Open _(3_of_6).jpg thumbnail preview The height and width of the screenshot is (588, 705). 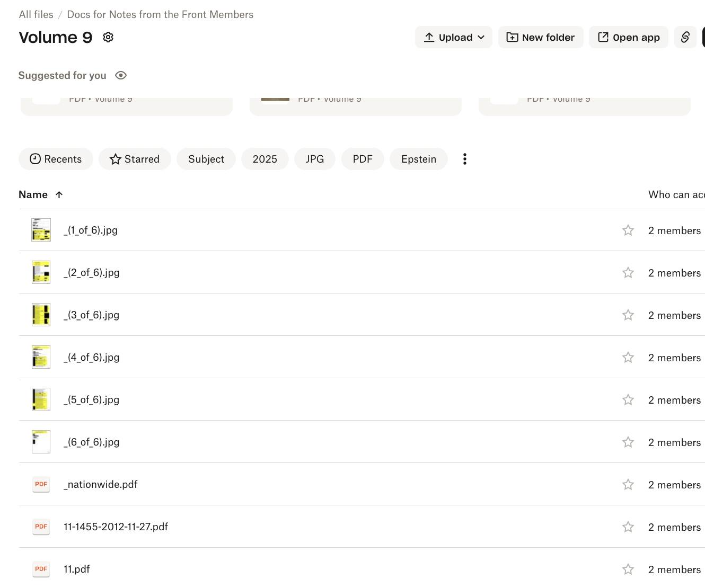(x=41, y=315)
